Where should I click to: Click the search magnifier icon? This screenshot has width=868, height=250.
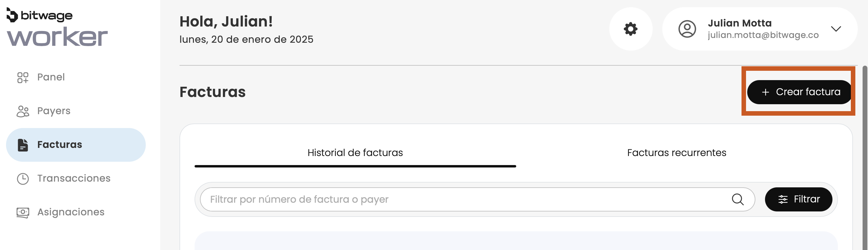pos(737,199)
